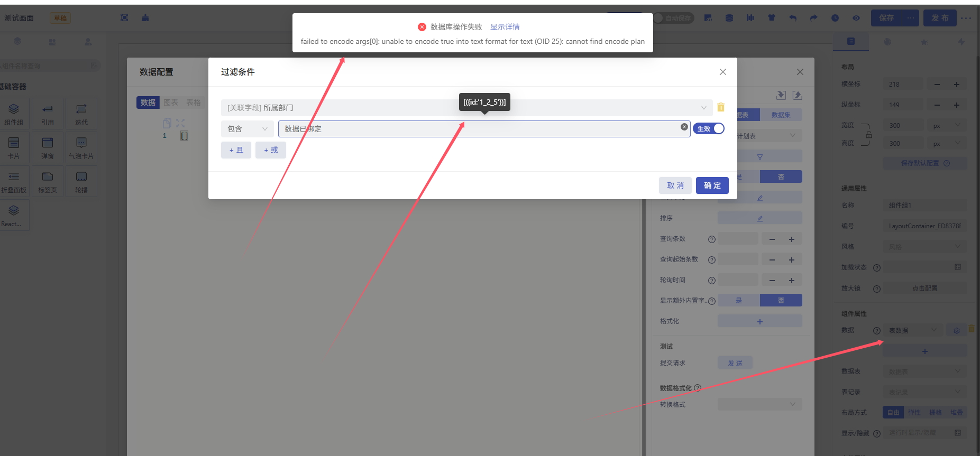The width and height of the screenshot is (980, 456).
Task: Click 保存默认配置 button
Action: coord(925,163)
